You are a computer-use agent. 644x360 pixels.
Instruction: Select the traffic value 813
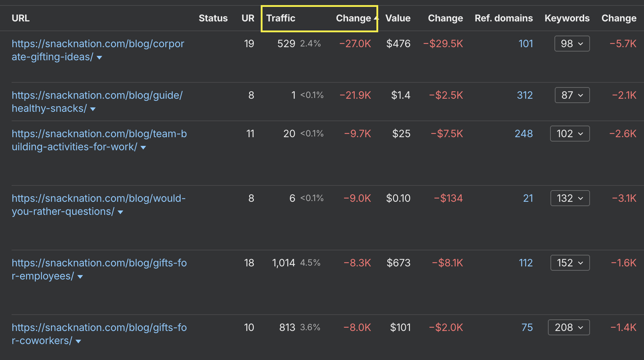point(287,327)
